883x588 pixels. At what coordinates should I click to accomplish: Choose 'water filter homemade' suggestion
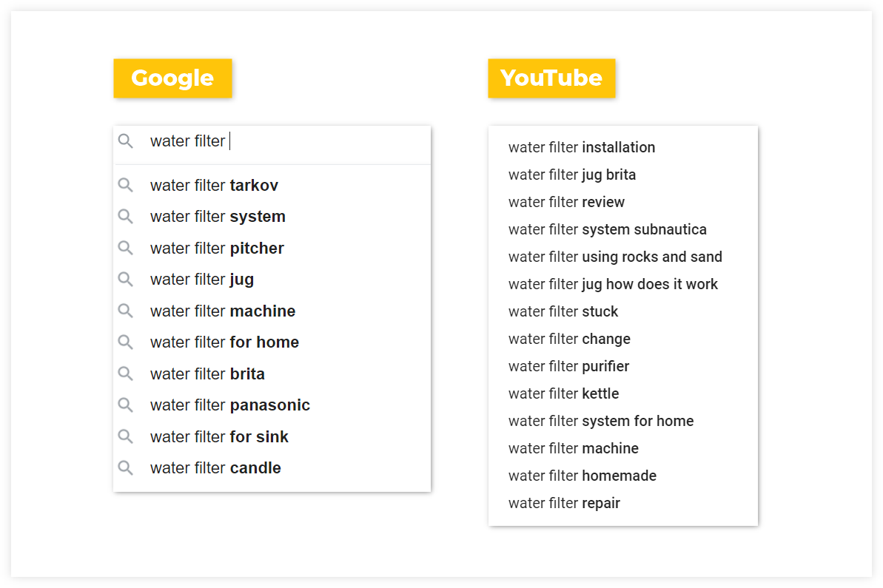[x=582, y=476]
